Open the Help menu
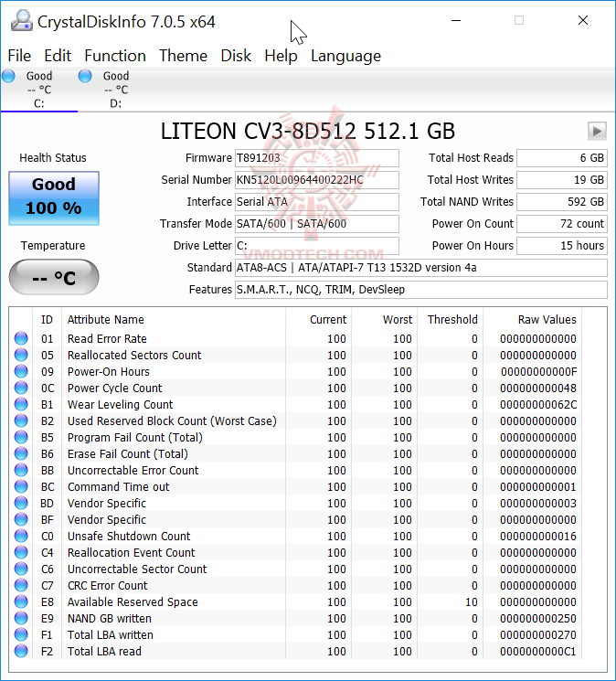Image resolution: width=616 pixels, height=681 pixels. tap(281, 56)
